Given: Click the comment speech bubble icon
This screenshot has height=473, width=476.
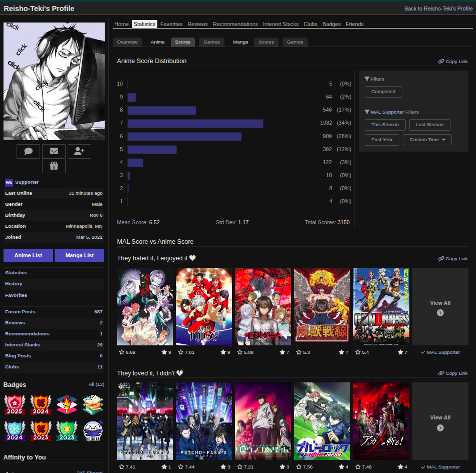Looking at the screenshot, I should click(x=28, y=151).
